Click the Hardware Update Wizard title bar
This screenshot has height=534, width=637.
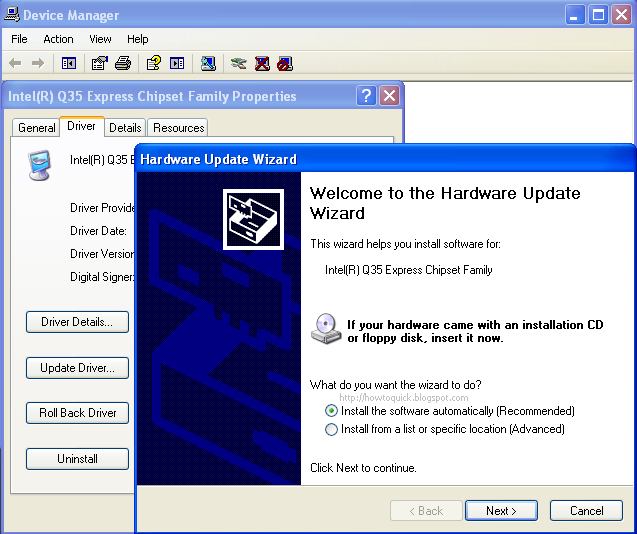384,159
